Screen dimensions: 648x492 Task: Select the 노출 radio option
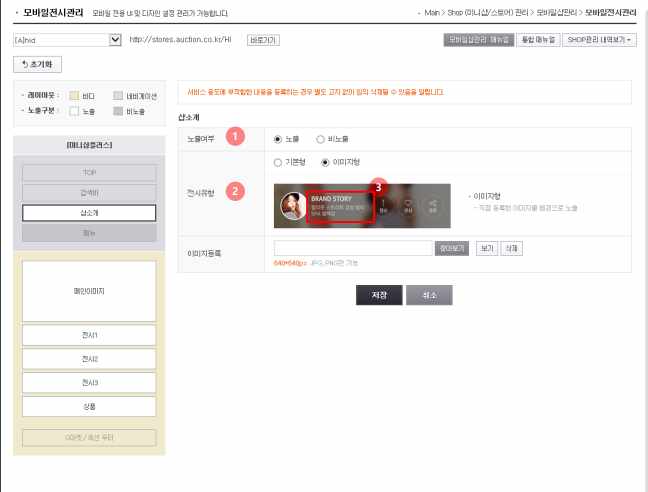coord(278,139)
